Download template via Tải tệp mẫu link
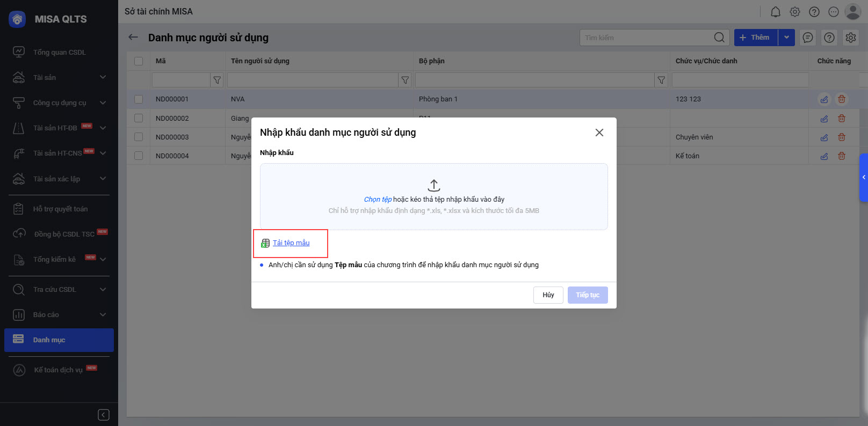Image resolution: width=868 pixels, height=426 pixels. 291,243
